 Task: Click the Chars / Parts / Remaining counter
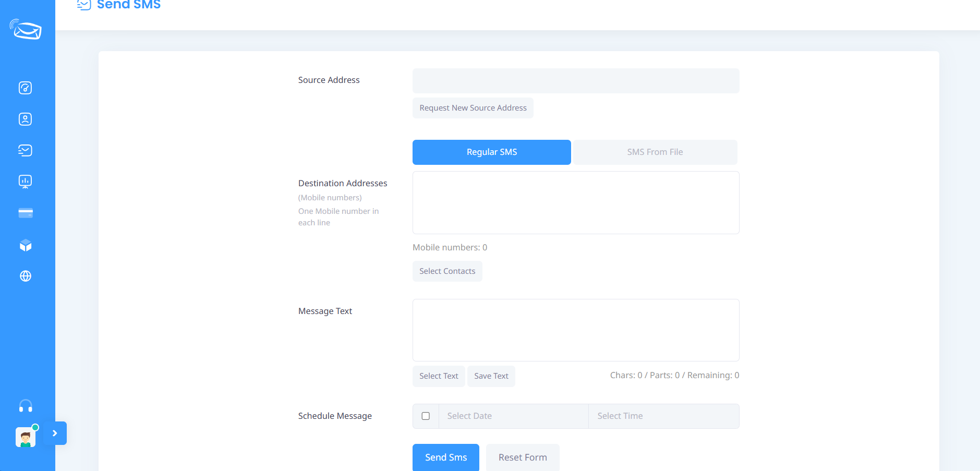click(675, 375)
